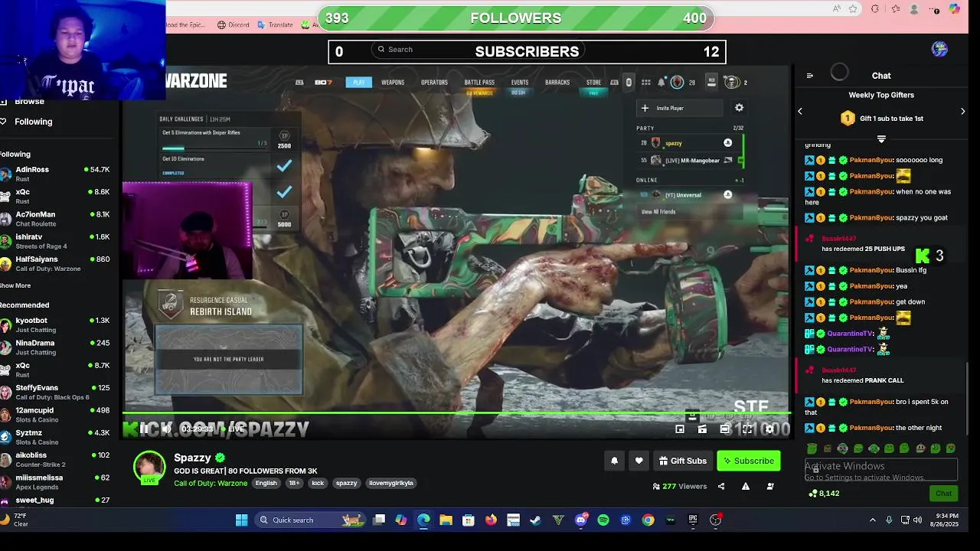Select the 18+ tag
This screenshot has width=980, height=551.
(x=294, y=483)
